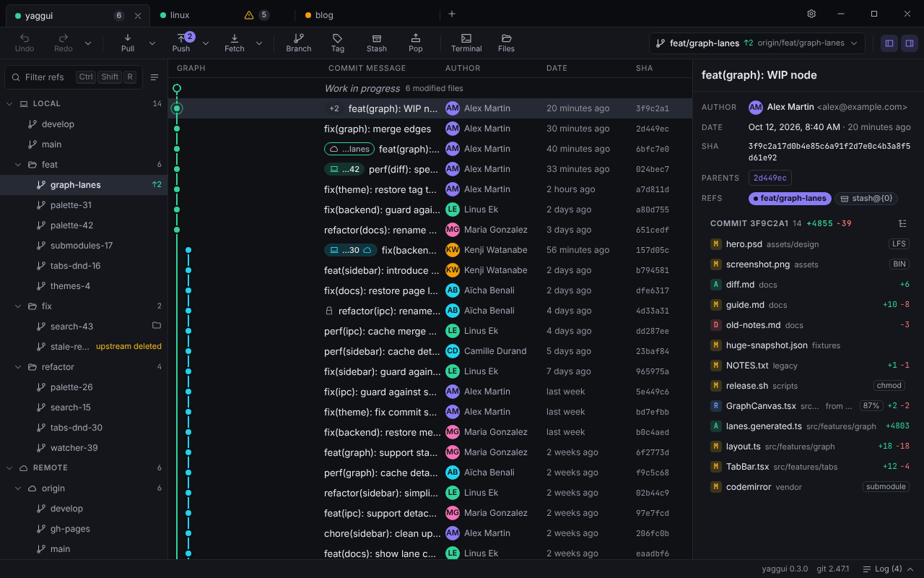Open the settings gear in title bar
Viewport: 924px width, 578px height.
(x=811, y=14)
